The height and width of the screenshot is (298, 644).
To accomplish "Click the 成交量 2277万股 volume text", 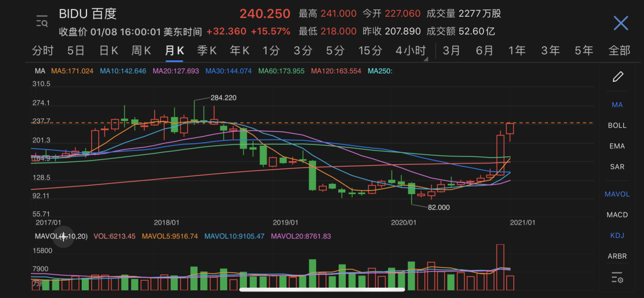I will tap(464, 14).
